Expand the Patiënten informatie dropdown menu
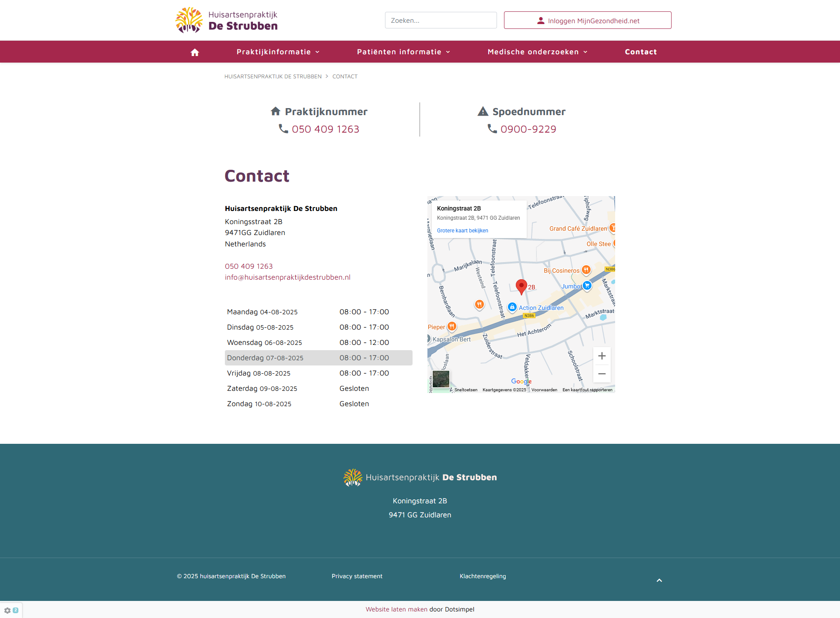 click(403, 52)
